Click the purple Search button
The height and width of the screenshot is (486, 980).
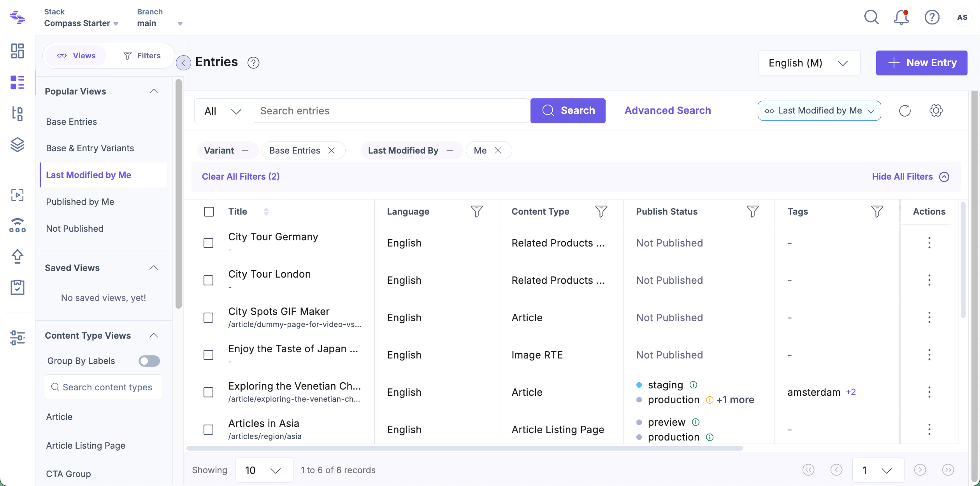tap(568, 111)
